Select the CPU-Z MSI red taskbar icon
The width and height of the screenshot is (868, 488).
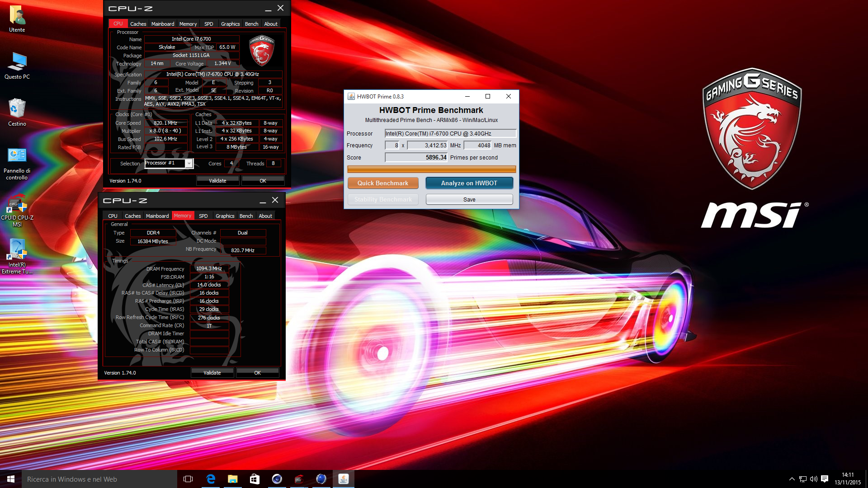pyautogui.click(x=299, y=479)
